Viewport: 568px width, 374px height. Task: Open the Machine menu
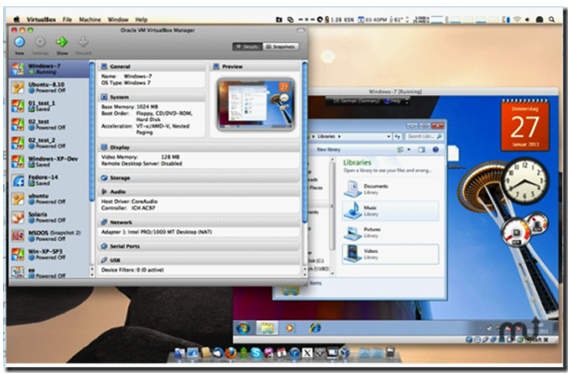pyautogui.click(x=90, y=20)
